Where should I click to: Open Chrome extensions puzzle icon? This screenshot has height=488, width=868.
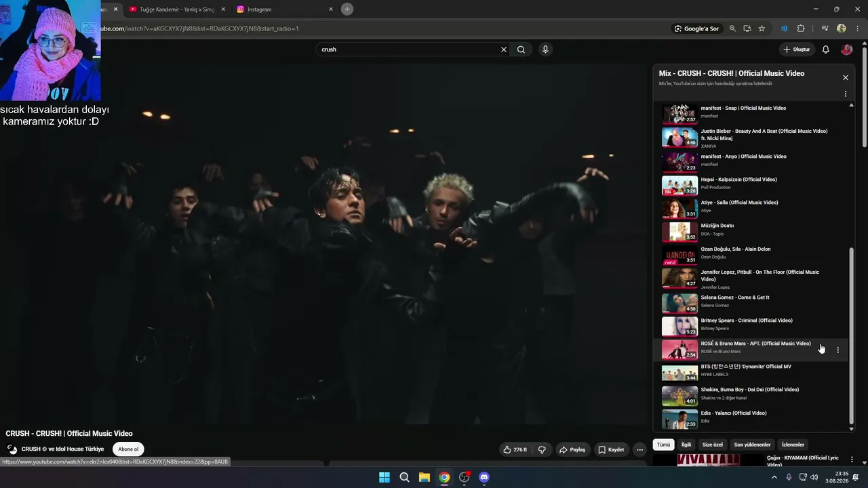click(801, 28)
